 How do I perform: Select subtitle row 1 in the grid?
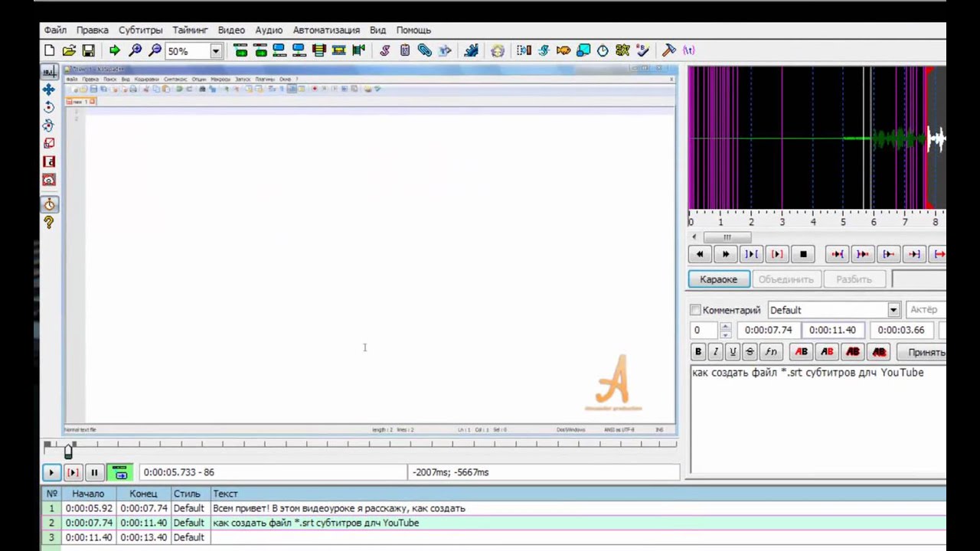(x=494, y=508)
